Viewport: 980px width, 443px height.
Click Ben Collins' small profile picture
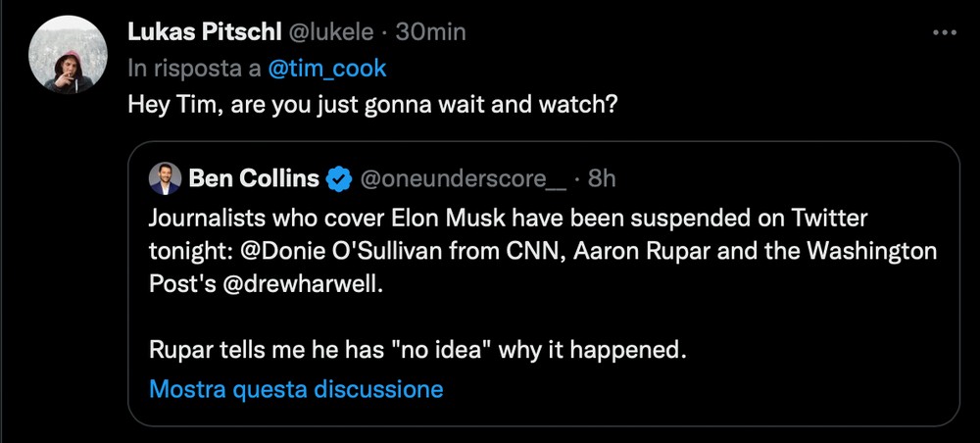164,178
